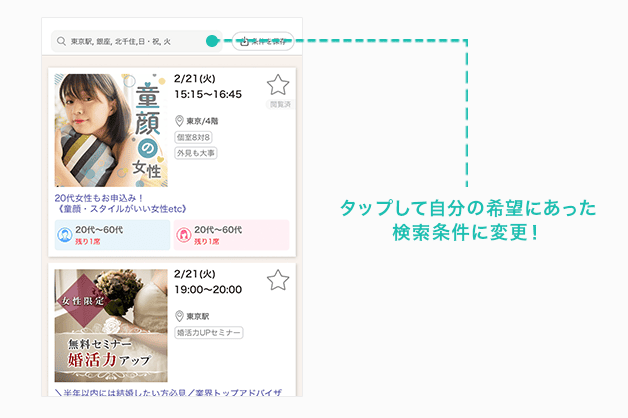Click the female 20代～60代 availability box

pos(231,235)
